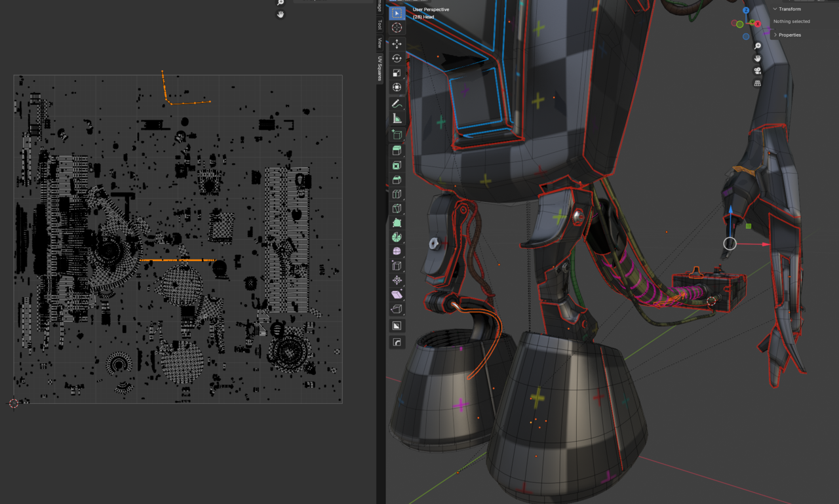Select the Box Select tool
Viewport: 839px width, 504px height.
point(397,13)
